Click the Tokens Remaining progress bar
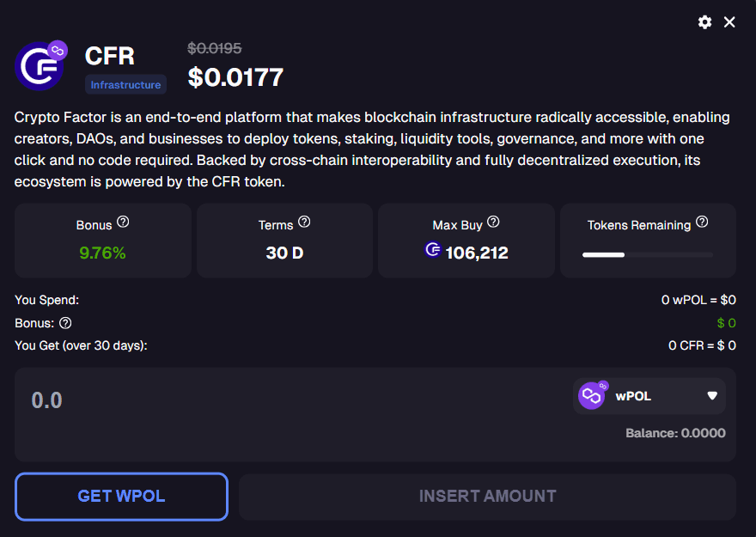Screen dimensions: 756x537 coord(647,254)
